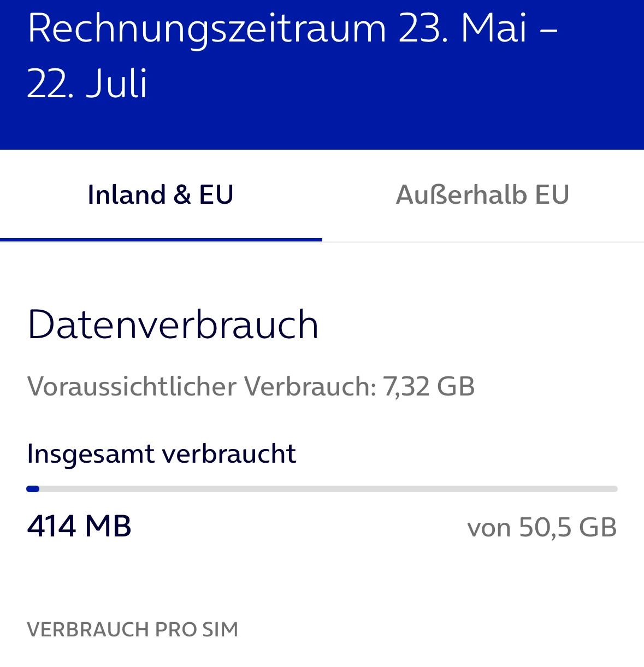Select the 22. Juli end date
The width and height of the screenshot is (644, 667).
[x=87, y=84]
